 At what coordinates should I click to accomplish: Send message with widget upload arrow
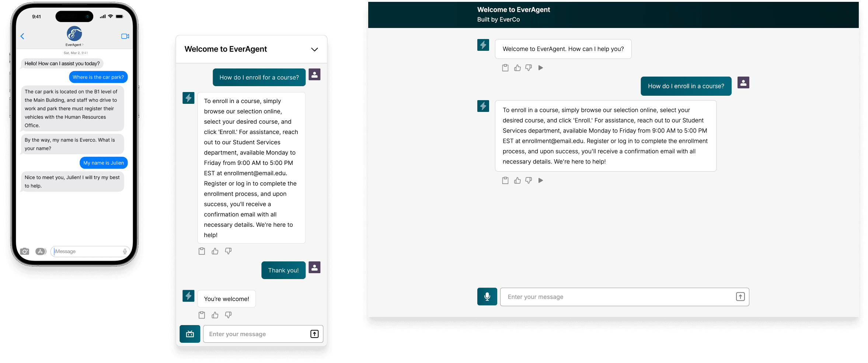click(314, 334)
